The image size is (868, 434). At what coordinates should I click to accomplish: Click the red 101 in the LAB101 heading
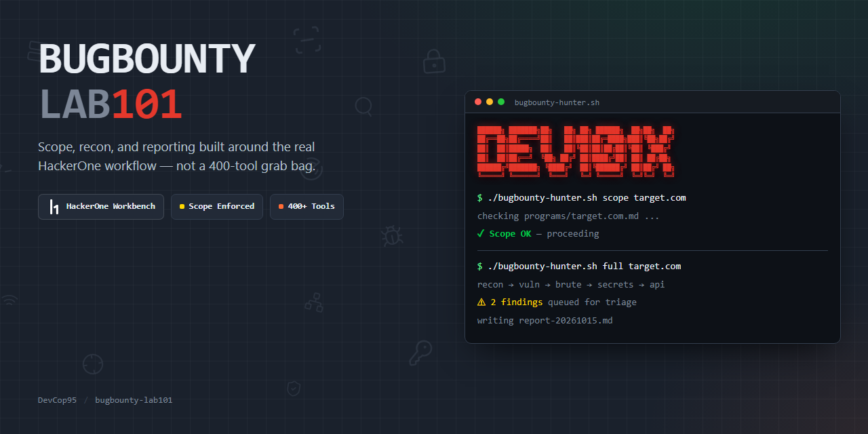[x=146, y=105]
